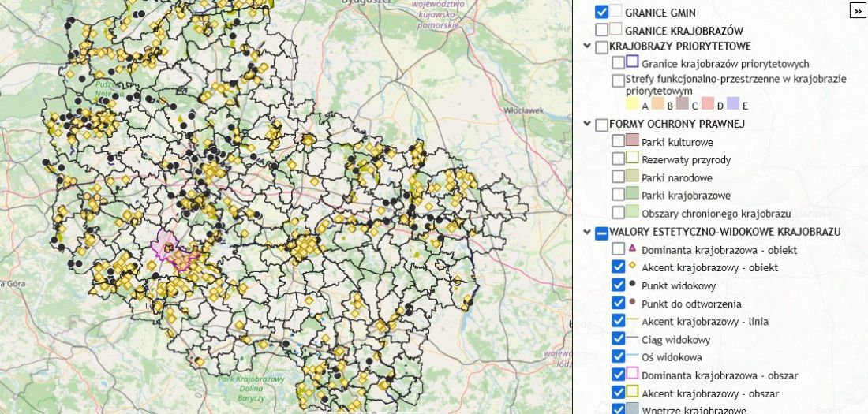Click the Parki narodowe legend symbol
868x414 pixels.
(633, 176)
